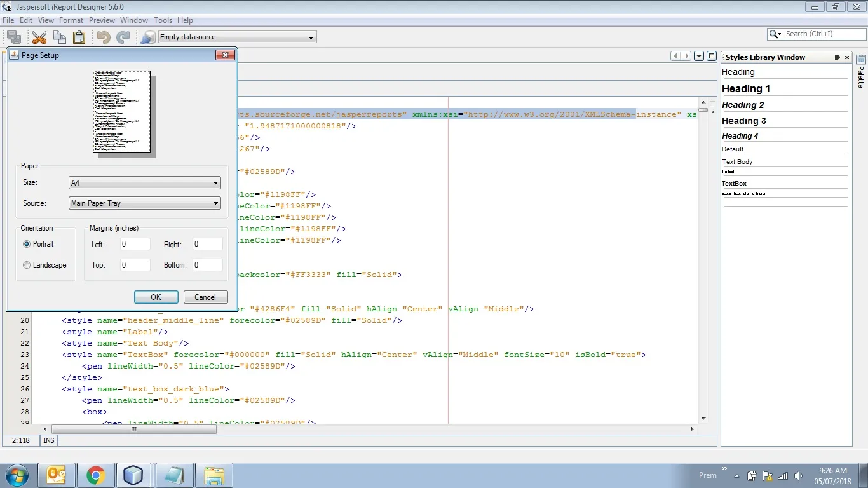
Task: Click the INS insert mode indicator
Action: tap(49, 440)
